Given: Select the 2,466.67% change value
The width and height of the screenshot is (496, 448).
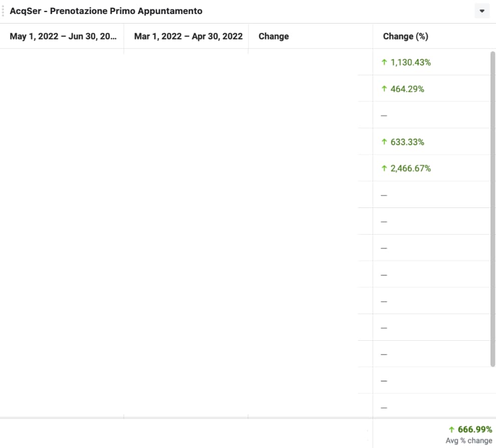Looking at the screenshot, I should point(410,168).
